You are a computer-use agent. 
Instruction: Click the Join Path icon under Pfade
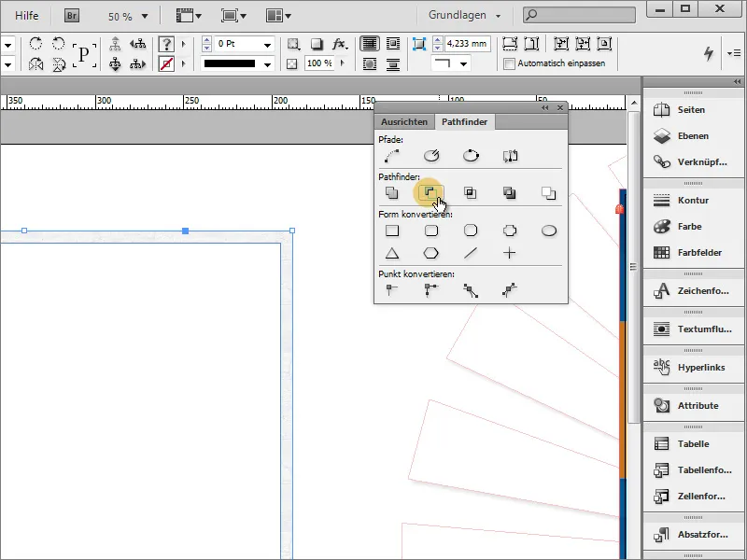[x=391, y=156]
